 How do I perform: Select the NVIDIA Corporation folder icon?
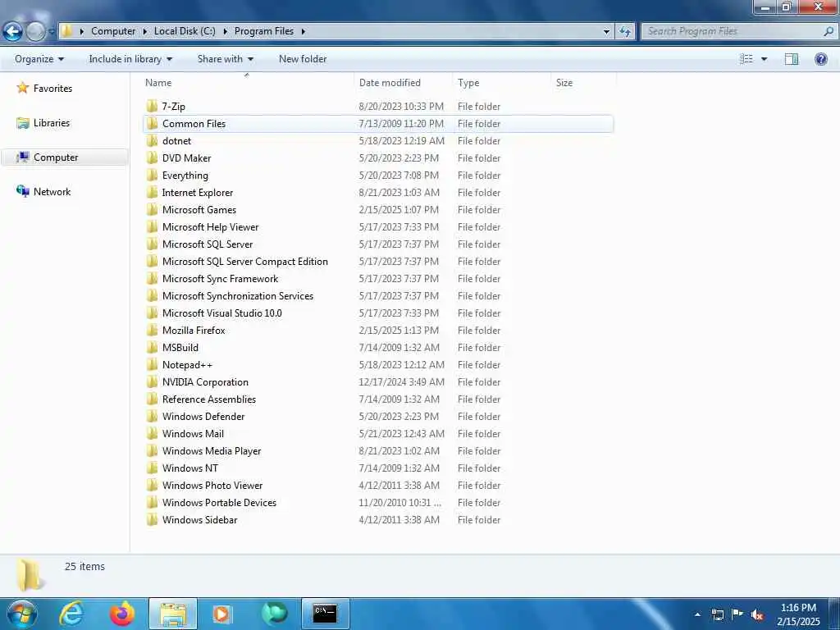click(152, 382)
